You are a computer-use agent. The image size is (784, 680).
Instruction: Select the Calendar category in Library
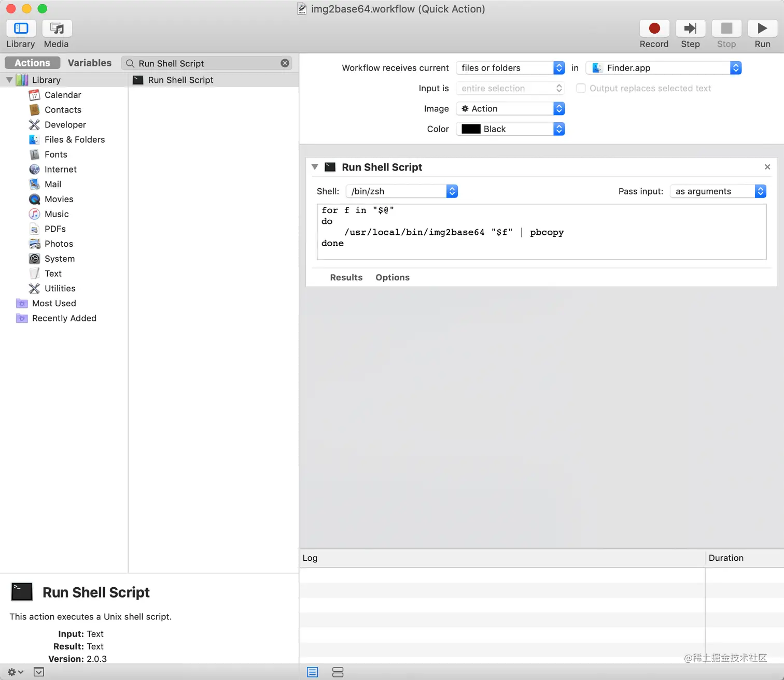point(62,95)
